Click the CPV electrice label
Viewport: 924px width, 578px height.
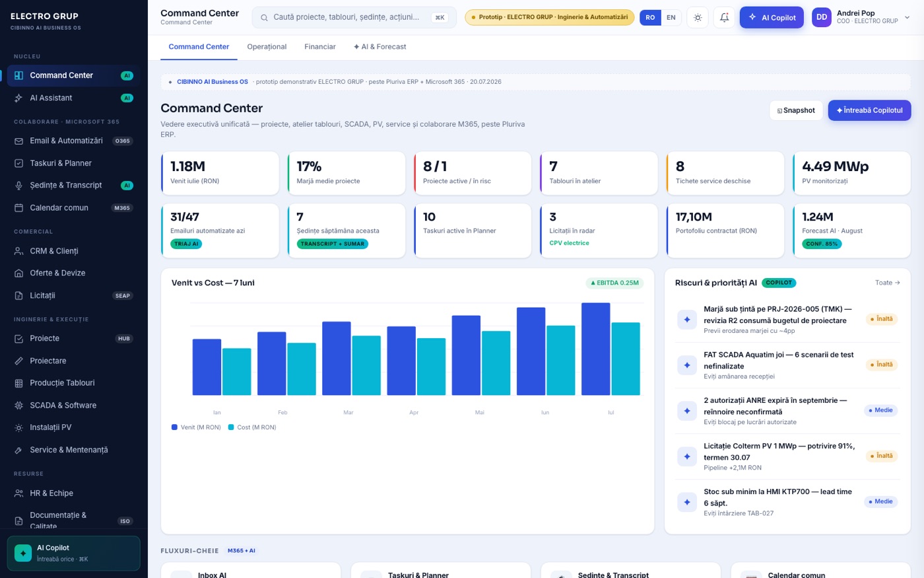click(569, 243)
